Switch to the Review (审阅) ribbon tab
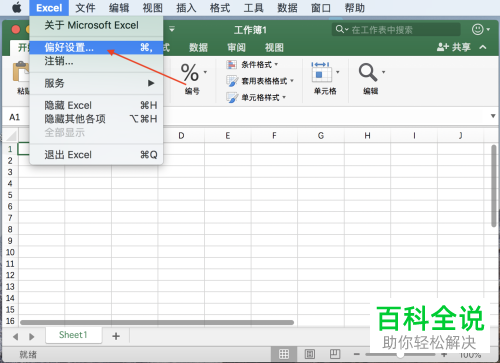This screenshot has height=363, width=500. (x=236, y=48)
